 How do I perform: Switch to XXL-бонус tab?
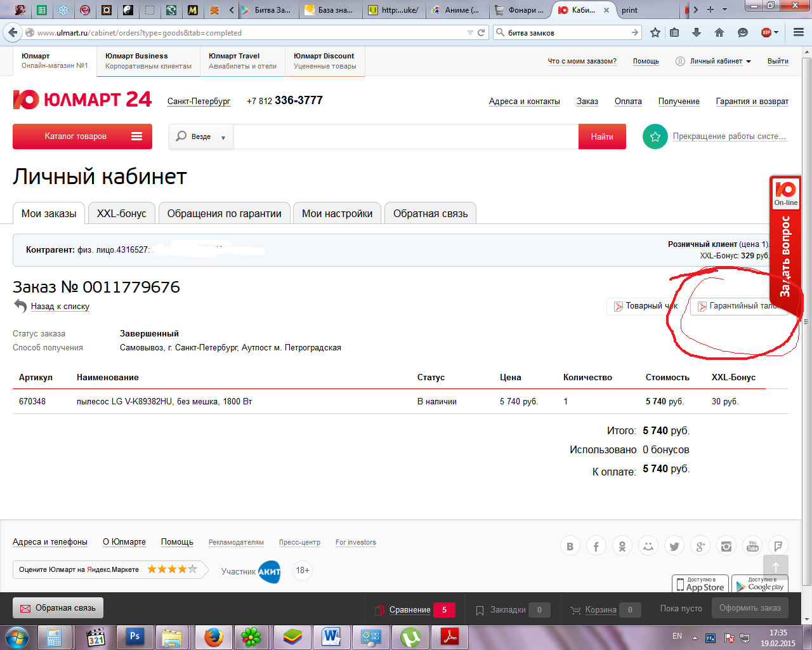pyautogui.click(x=121, y=213)
